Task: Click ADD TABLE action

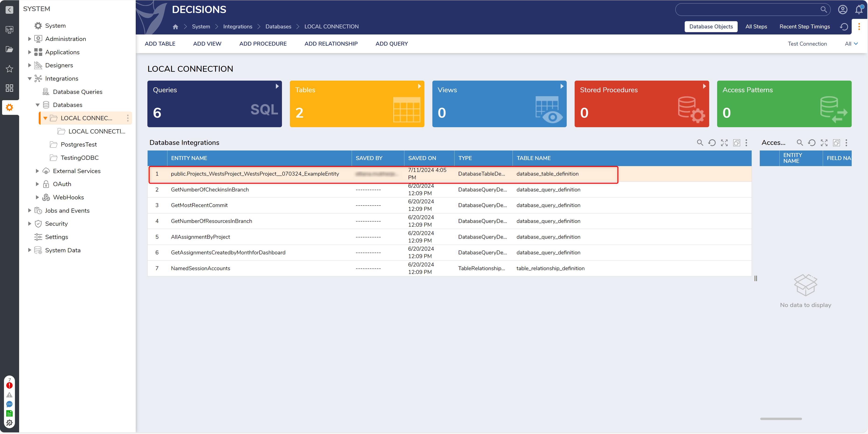Action: pos(160,44)
